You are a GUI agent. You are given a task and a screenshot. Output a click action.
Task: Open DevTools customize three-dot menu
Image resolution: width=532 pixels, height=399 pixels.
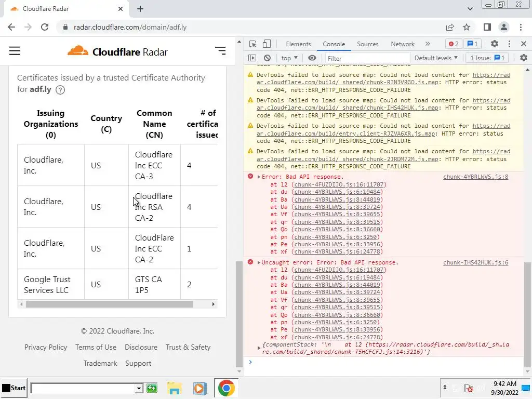point(509,44)
